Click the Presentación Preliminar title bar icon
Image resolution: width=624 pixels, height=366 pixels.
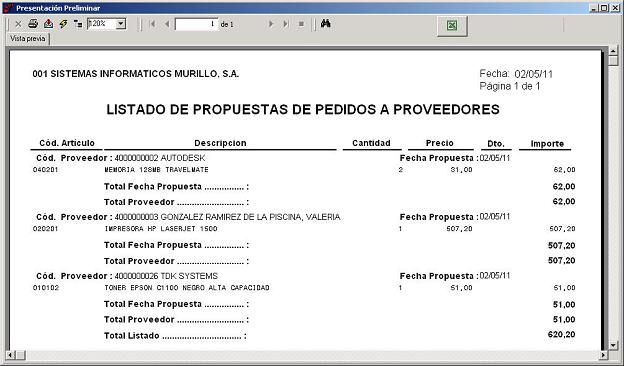click(8, 8)
